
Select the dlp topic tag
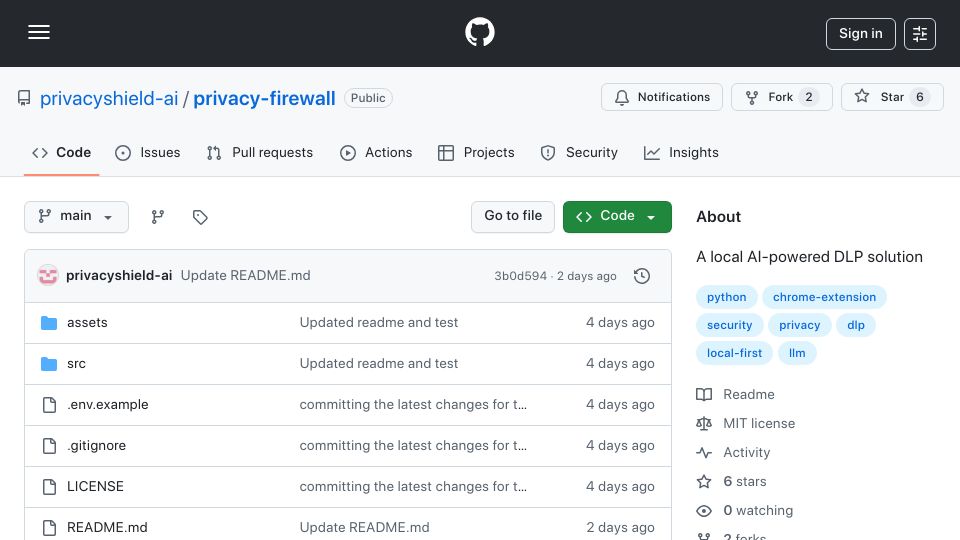(856, 325)
